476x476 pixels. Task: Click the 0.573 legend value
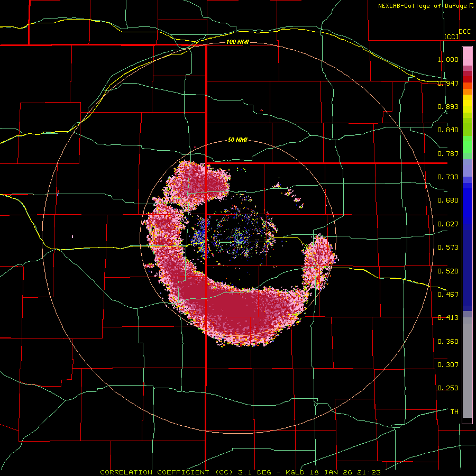448,248
